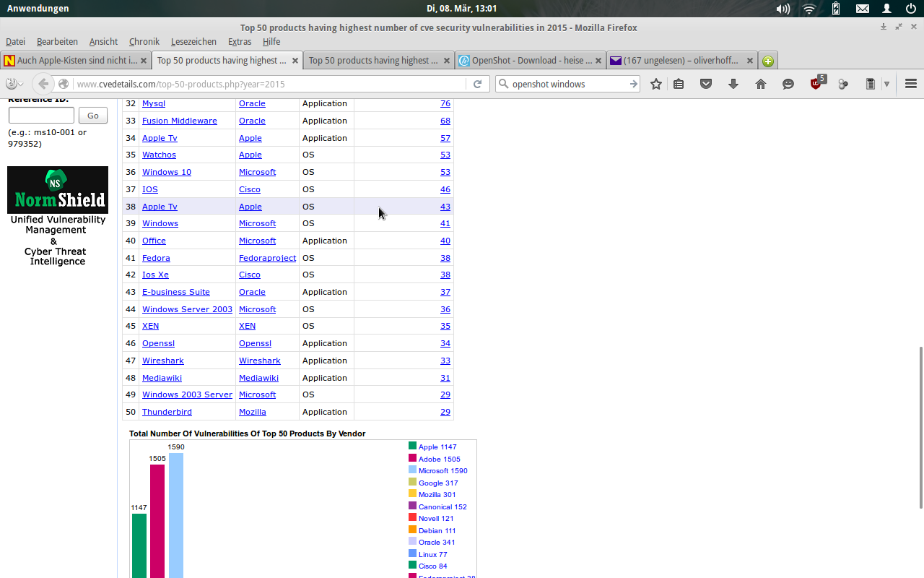Open Mozilla vendor link in Thunderbird row
Image resolution: width=924 pixels, height=578 pixels.
coord(253,412)
